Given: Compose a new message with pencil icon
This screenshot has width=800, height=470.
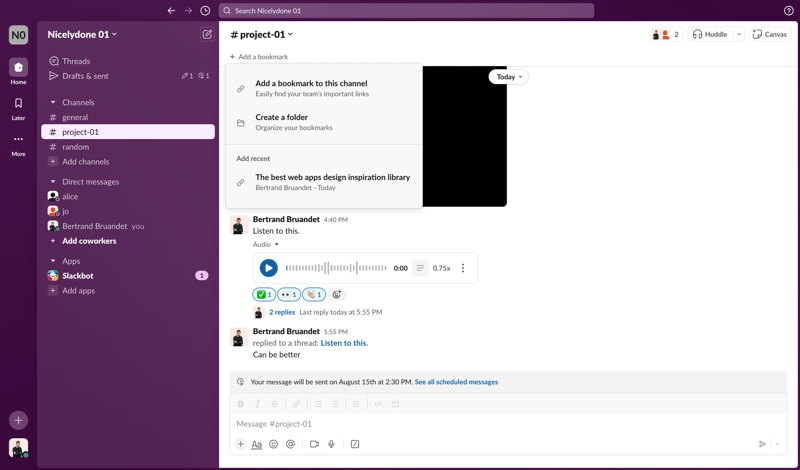Looking at the screenshot, I should click(207, 34).
